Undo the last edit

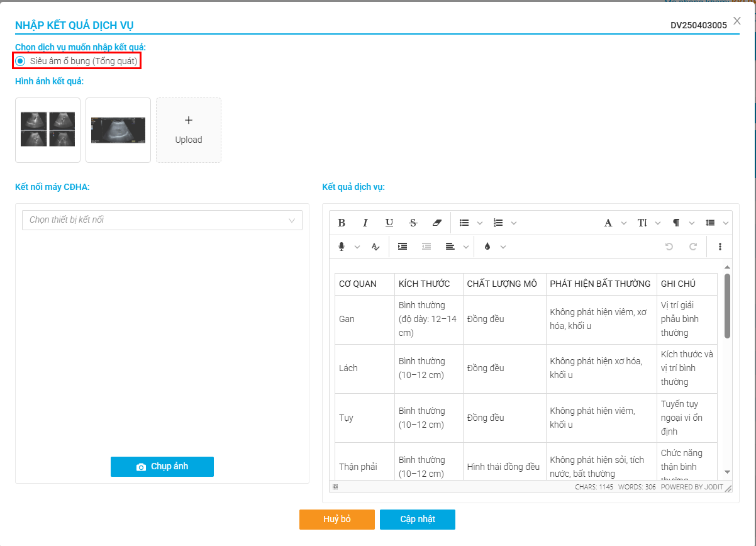(x=669, y=247)
